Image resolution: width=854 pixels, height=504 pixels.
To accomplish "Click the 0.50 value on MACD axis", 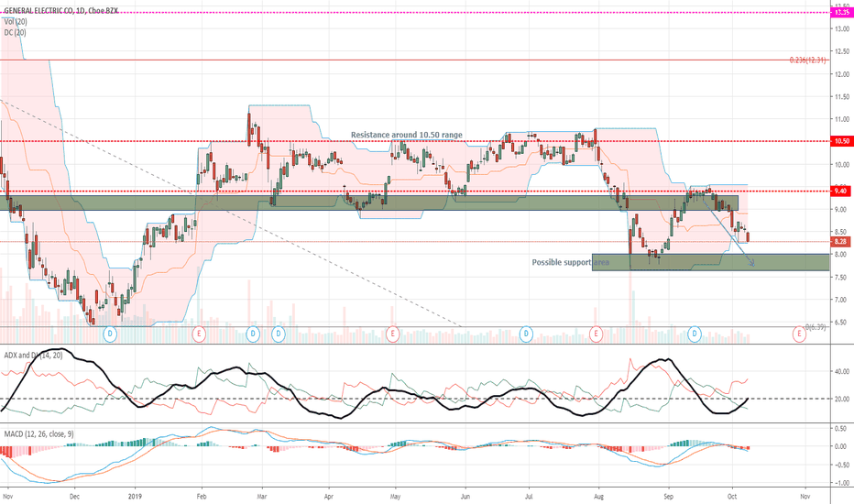I will point(841,428).
